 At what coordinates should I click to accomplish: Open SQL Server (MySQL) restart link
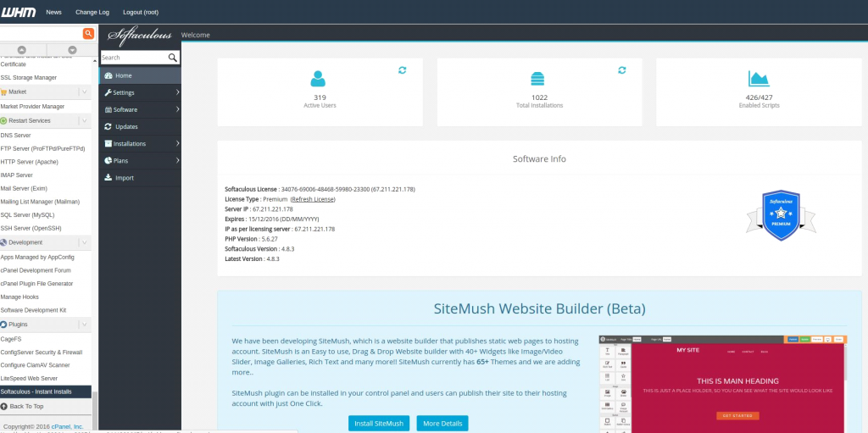coord(28,215)
